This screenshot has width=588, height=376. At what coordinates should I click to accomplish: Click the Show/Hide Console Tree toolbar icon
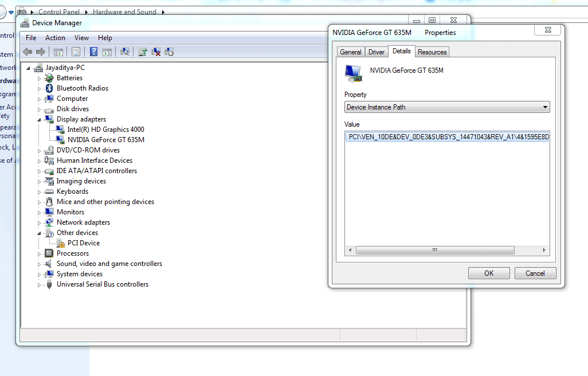pyautogui.click(x=58, y=52)
